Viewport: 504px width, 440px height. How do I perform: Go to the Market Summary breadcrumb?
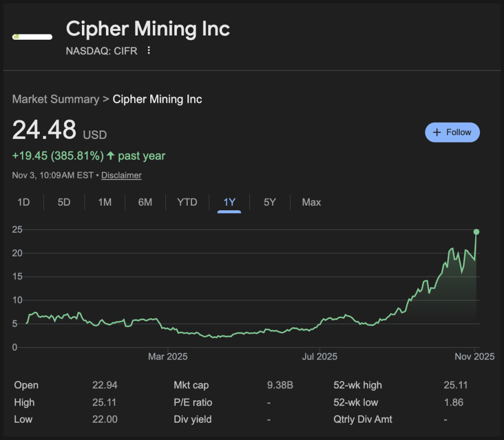55,99
